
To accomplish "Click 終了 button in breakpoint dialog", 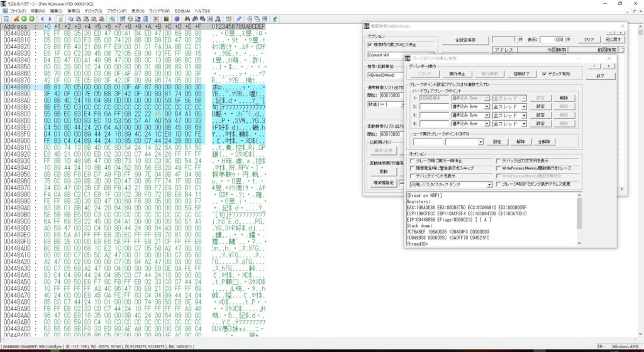I will (x=601, y=76).
